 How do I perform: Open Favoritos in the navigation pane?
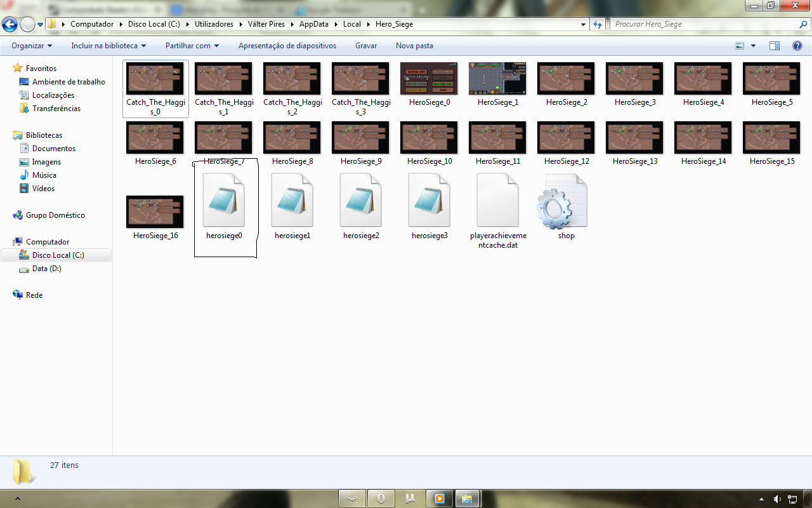coord(41,69)
